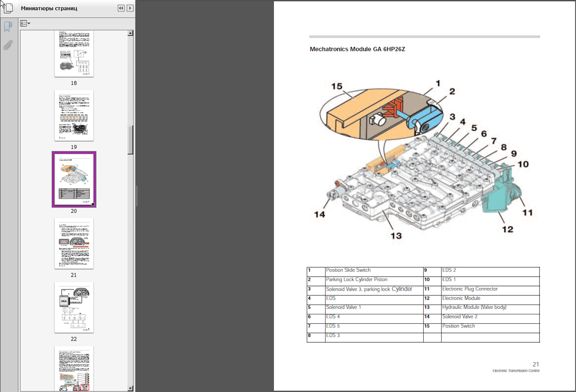The image size is (576, 392).
Task: Go to the page 21 thumbnail
Action: [74, 243]
